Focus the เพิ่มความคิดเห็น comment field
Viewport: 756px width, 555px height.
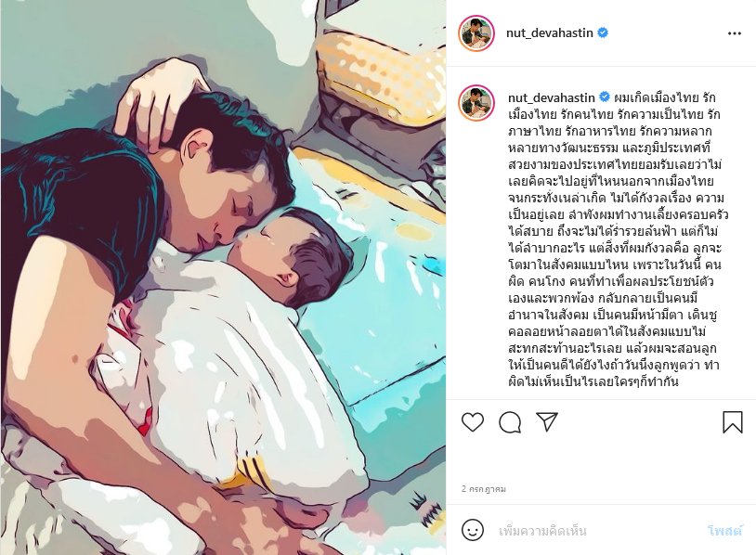598,531
